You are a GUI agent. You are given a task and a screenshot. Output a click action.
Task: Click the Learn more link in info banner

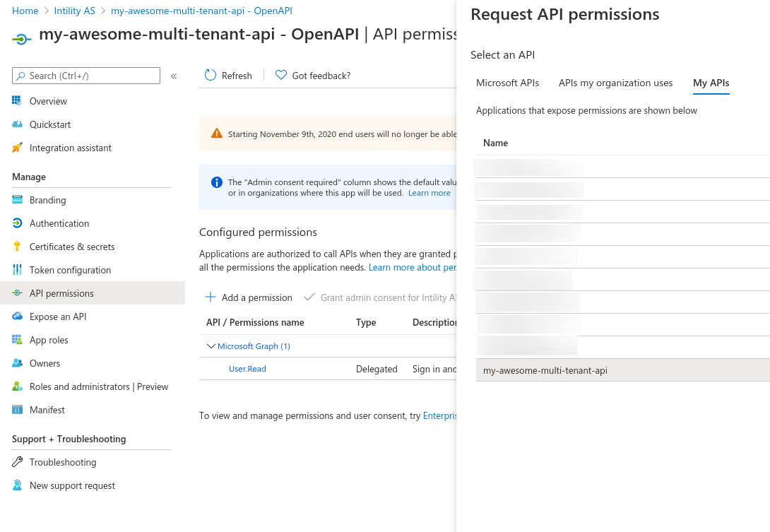point(430,193)
